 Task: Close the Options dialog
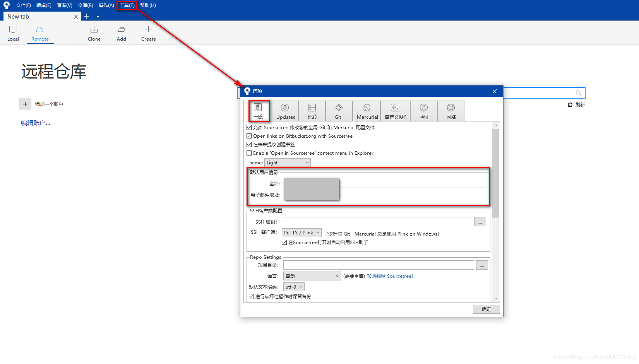click(495, 91)
